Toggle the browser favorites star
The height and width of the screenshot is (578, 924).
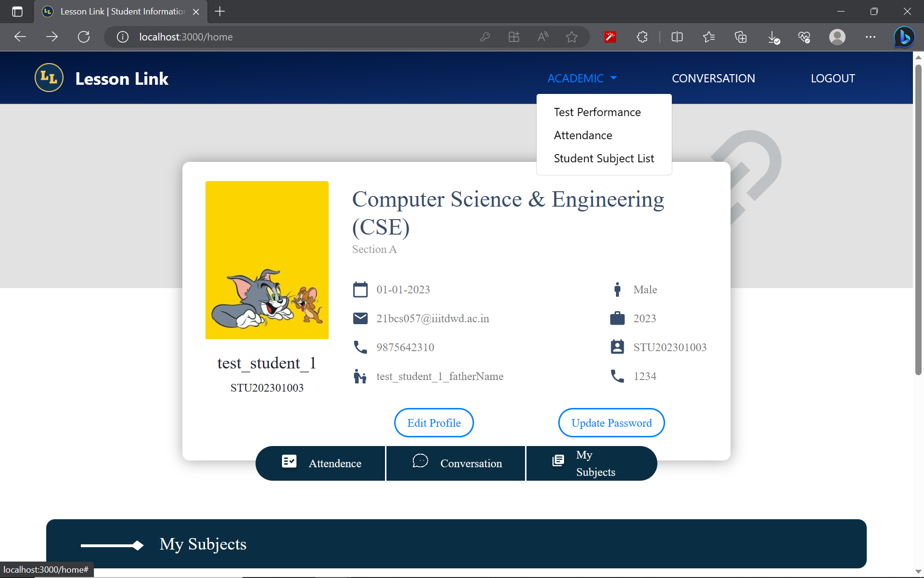pos(572,37)
